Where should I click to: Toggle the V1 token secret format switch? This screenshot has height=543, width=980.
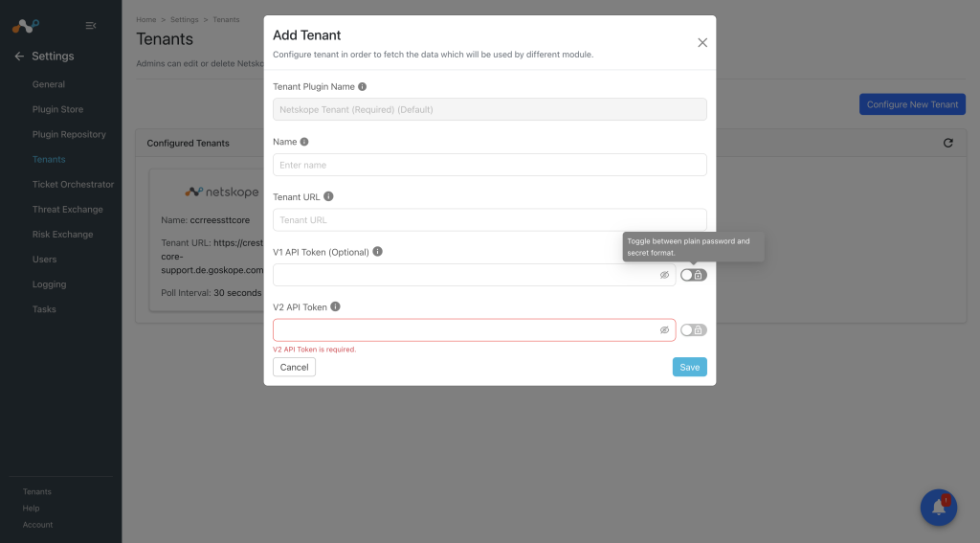pos(694,275)
